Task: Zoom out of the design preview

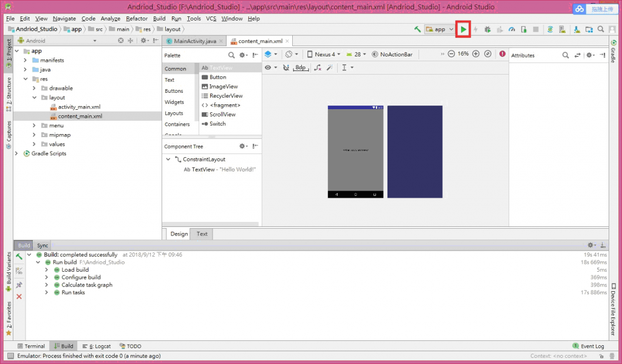Action: (451, 54)
